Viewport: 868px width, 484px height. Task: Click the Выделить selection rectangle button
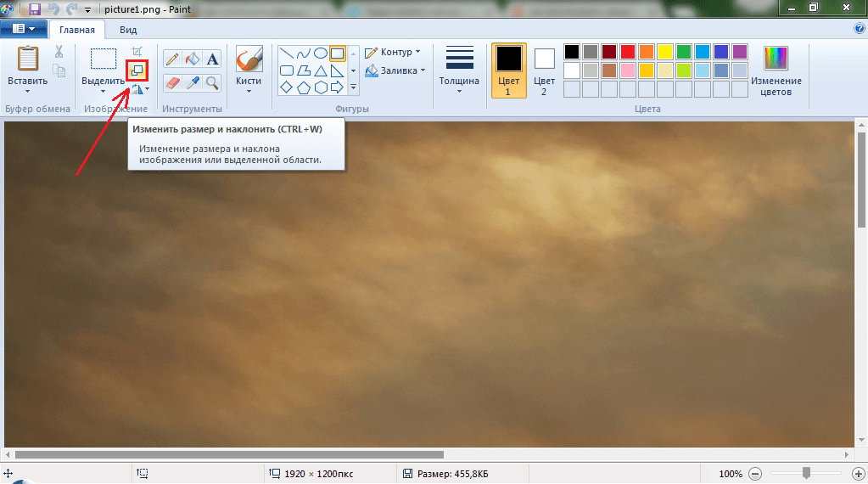103,66
